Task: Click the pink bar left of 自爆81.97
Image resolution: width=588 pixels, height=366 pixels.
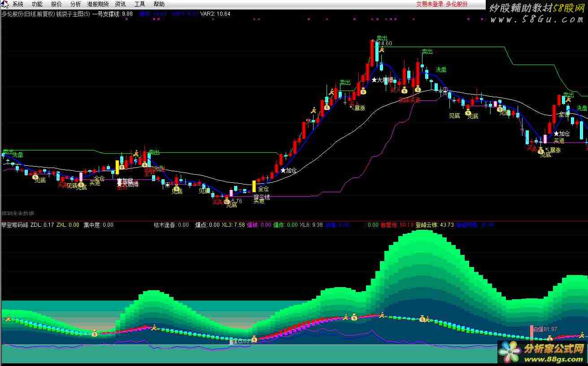Action: 531,332
